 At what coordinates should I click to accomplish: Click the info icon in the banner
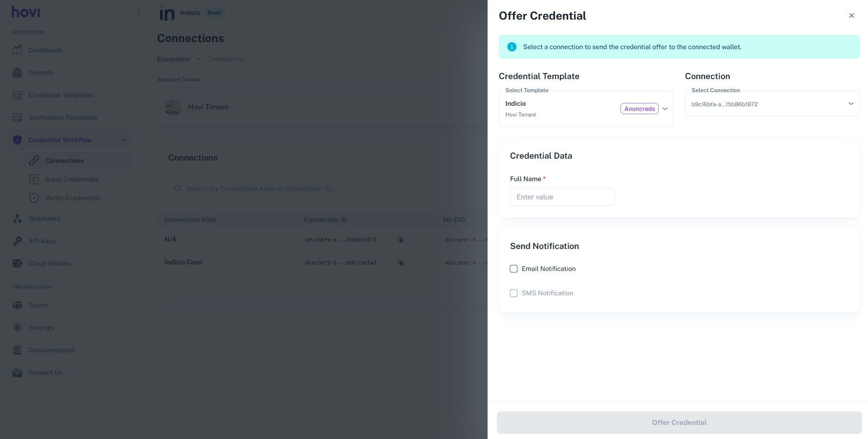[x=512, y=47]
